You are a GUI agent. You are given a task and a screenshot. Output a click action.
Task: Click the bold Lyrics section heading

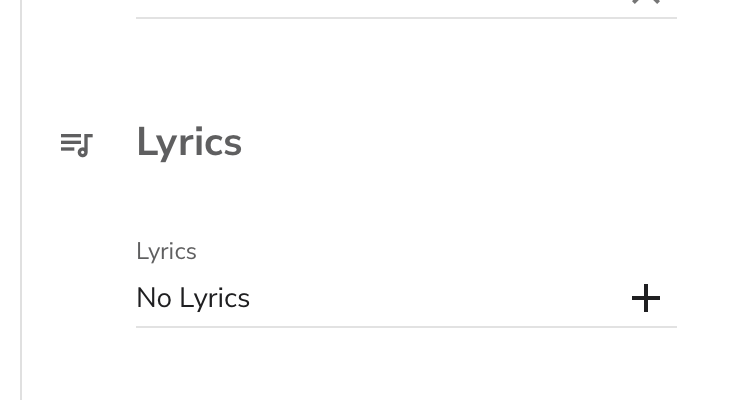pos(189,143)
